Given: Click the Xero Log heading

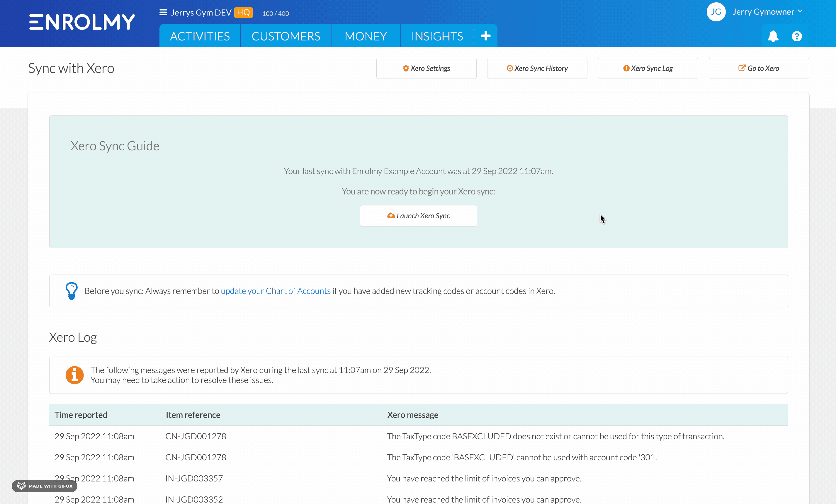Looking at the screenshot, I should 73,338.
